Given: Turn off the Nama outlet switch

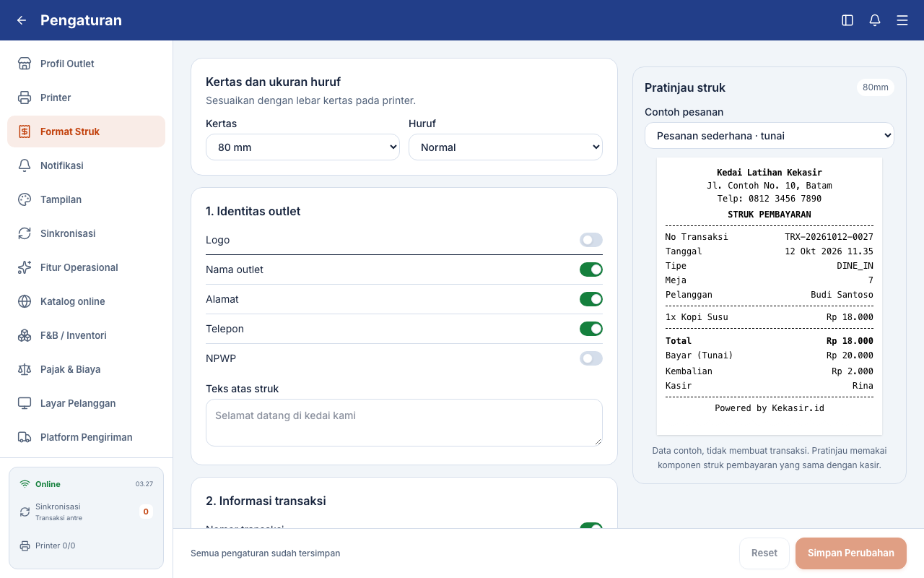Looking at the screenshot, I should click(x=591, y=269).
